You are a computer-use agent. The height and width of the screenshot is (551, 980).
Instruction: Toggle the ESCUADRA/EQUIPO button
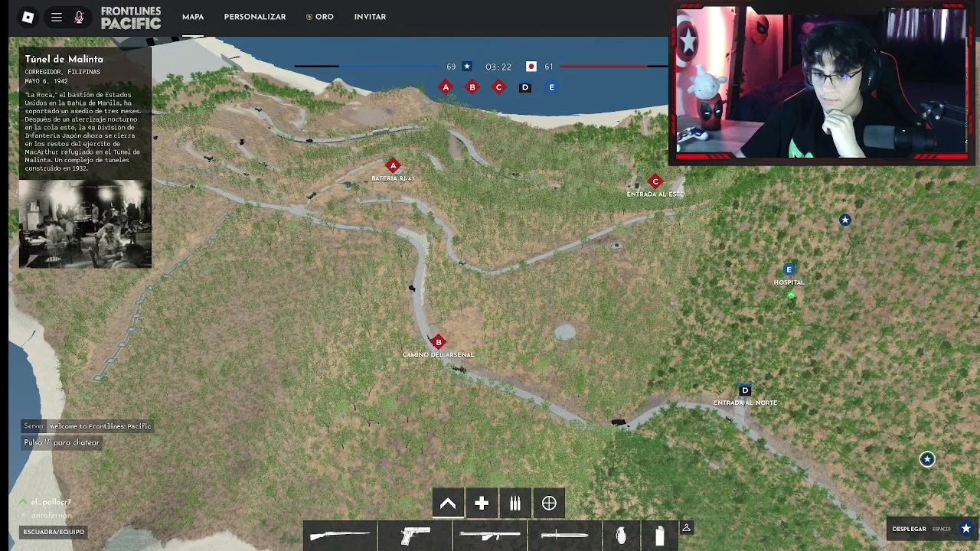[x=54, y=532]
